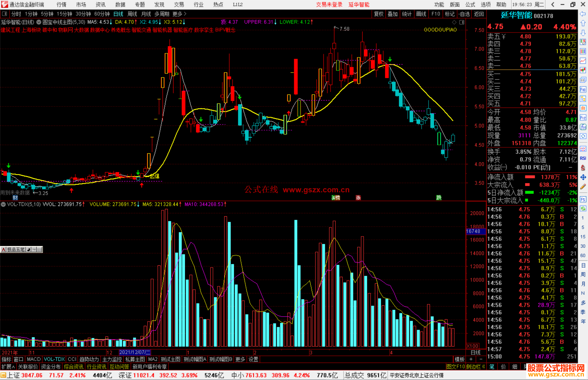Open the F10 info sidebar icon
Screen dimensions: 588x380
(583, 89)
